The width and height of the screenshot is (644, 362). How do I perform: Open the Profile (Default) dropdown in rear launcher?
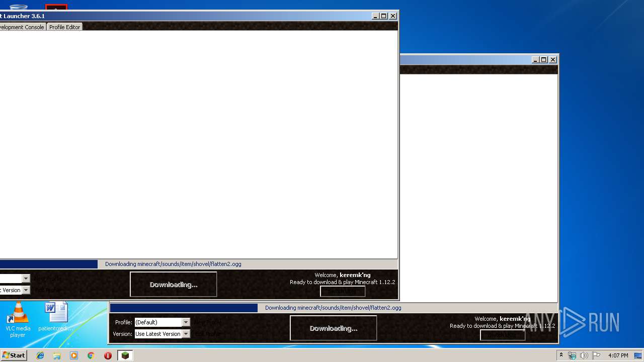[x=162, y=322]
